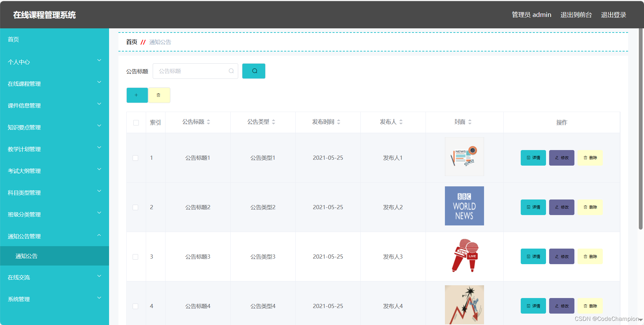Check the checkbox for row 公告标题2
The image size is (644, 325).
click(x=135, y=207)
